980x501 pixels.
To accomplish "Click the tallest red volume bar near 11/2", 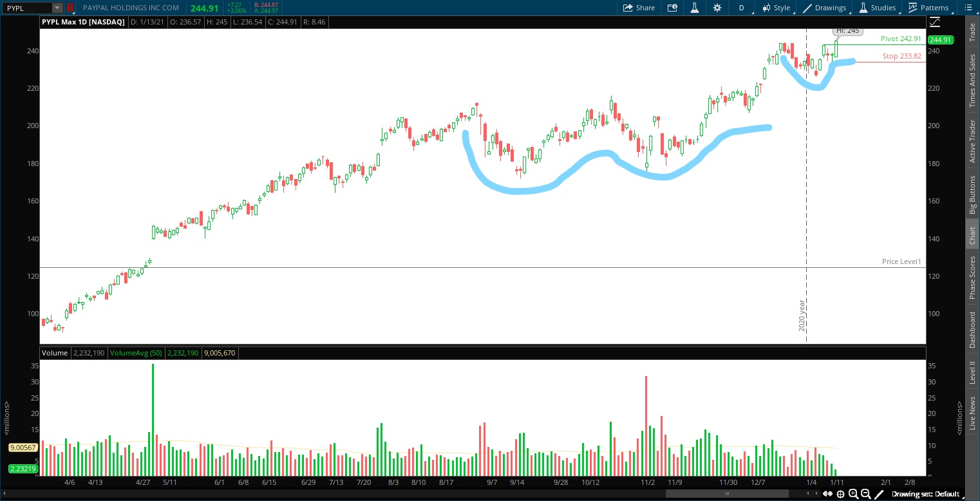I will 646,426.
